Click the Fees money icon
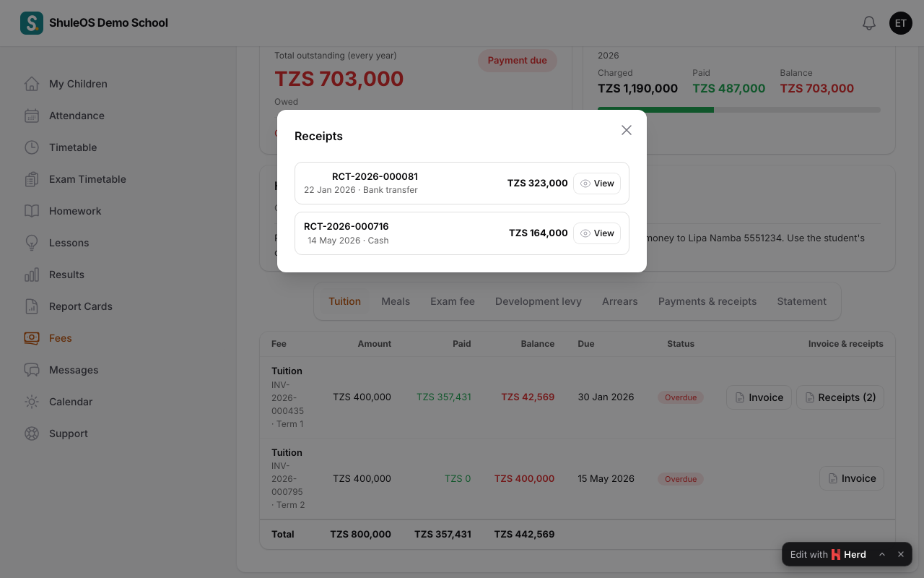Image resolution: width=924 pixels, height=578 pixels. click(32, 338)
